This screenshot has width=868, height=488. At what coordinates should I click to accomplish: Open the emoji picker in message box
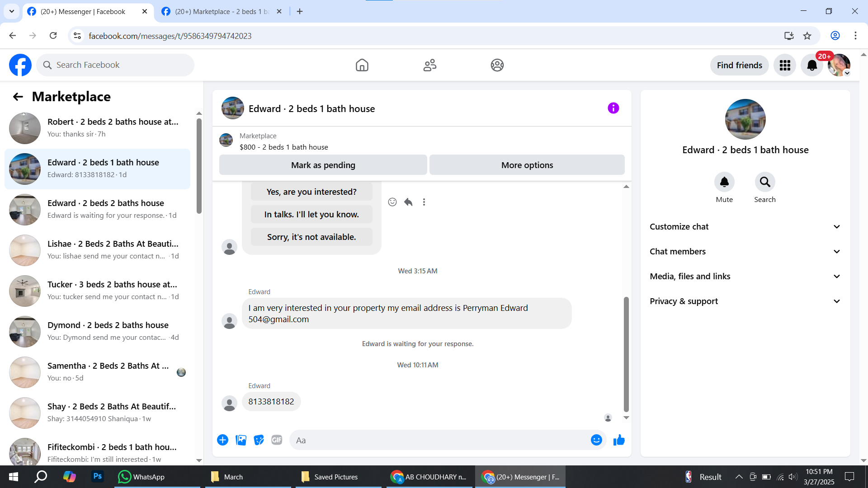[596, 440]
